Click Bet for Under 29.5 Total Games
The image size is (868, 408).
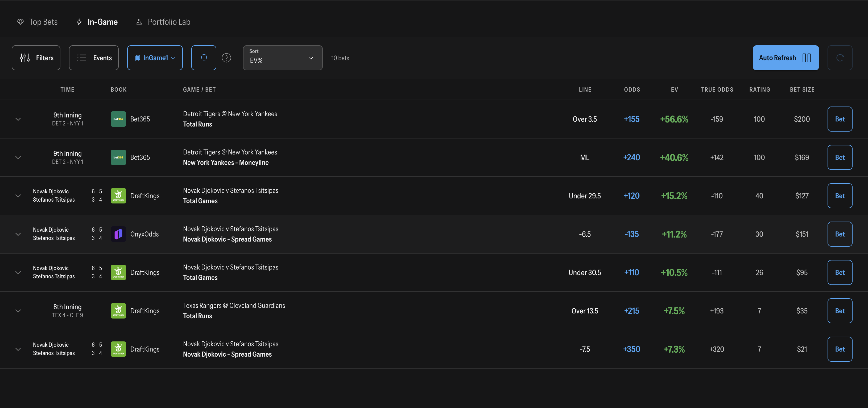(840, 195)
